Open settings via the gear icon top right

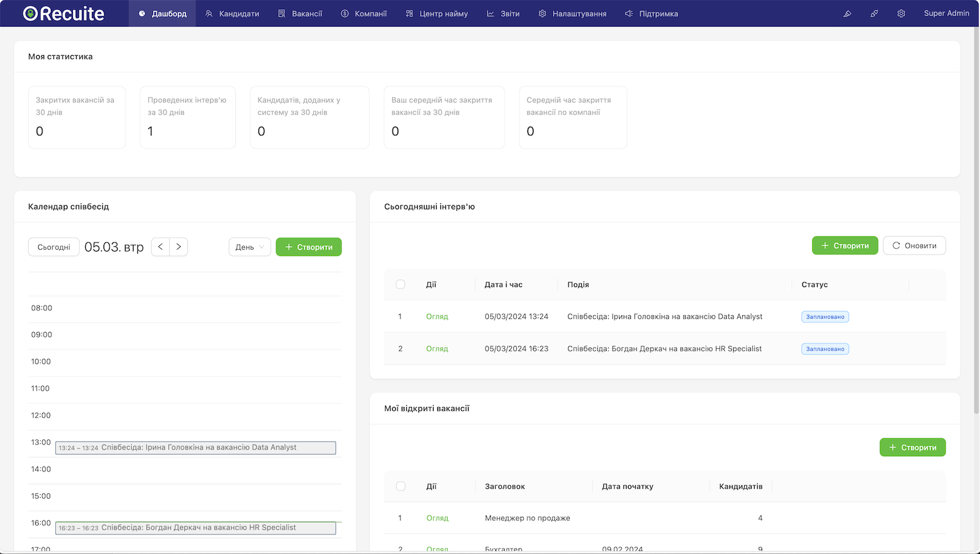901,13
